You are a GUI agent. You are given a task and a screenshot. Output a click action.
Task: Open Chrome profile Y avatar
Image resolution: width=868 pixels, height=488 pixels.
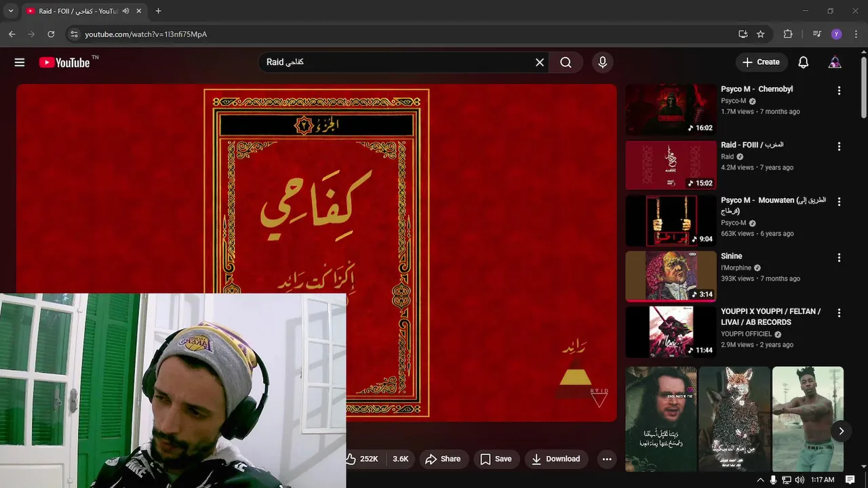836,34
